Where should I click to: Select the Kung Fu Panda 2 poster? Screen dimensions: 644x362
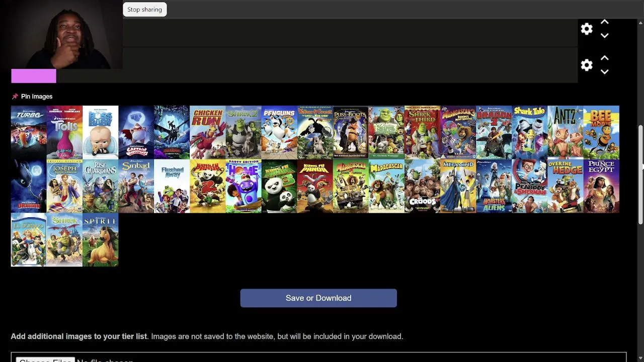click(x=207, y=186)
